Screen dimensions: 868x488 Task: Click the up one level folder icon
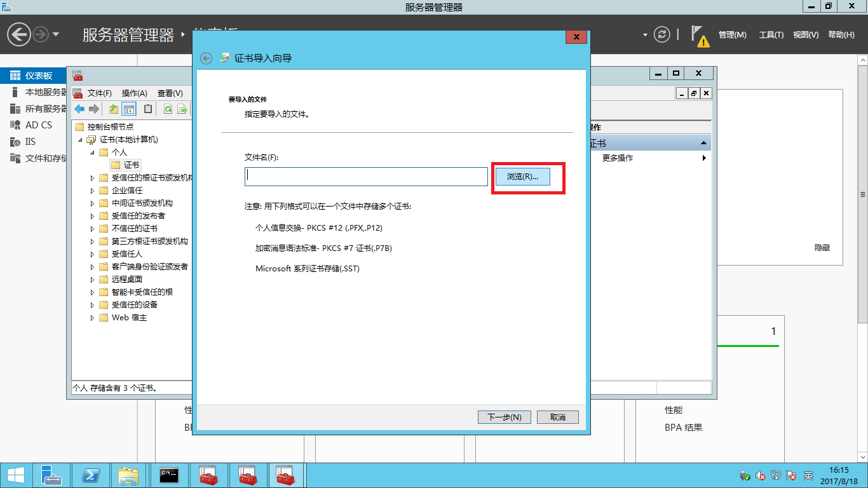(x=114, y=109)
